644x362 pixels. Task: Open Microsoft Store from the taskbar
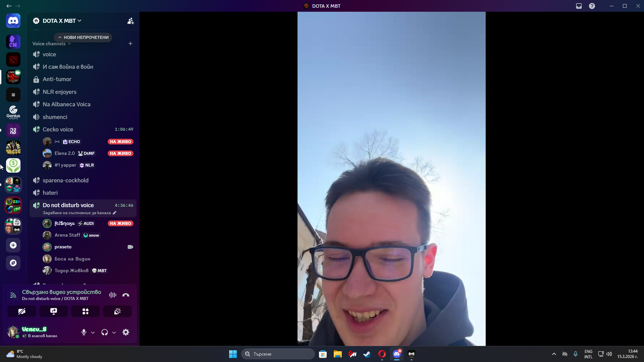click(x=323, y=354)
